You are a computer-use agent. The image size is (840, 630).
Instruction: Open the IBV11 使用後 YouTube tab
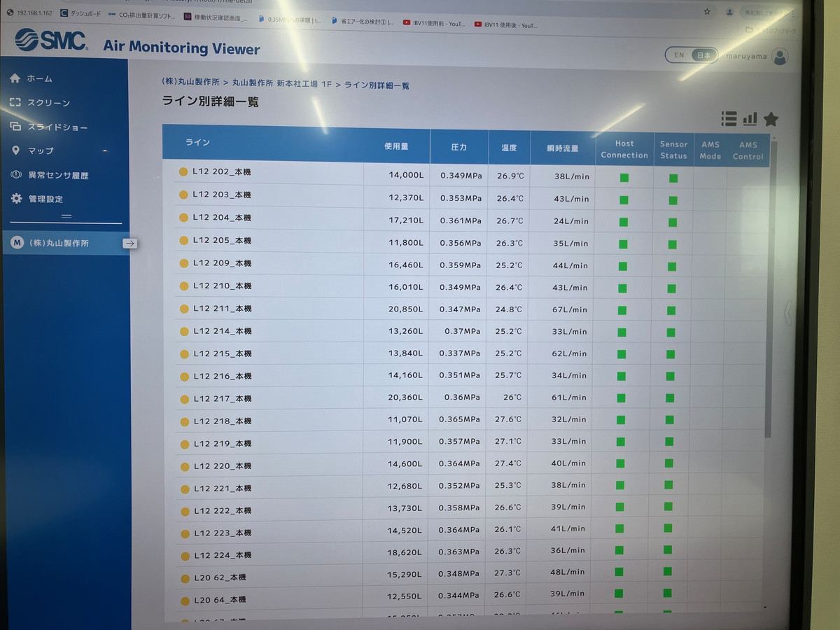point(506,24)
